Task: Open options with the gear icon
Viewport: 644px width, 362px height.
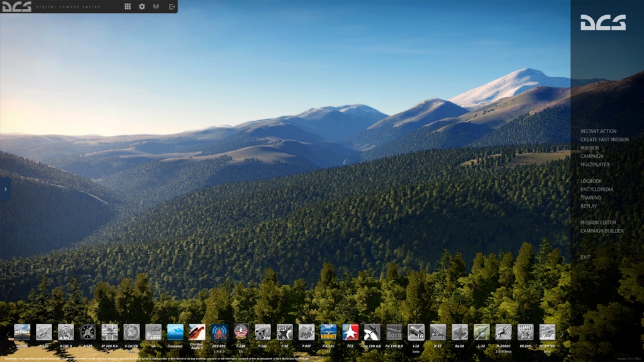Action: pos(142,6)
